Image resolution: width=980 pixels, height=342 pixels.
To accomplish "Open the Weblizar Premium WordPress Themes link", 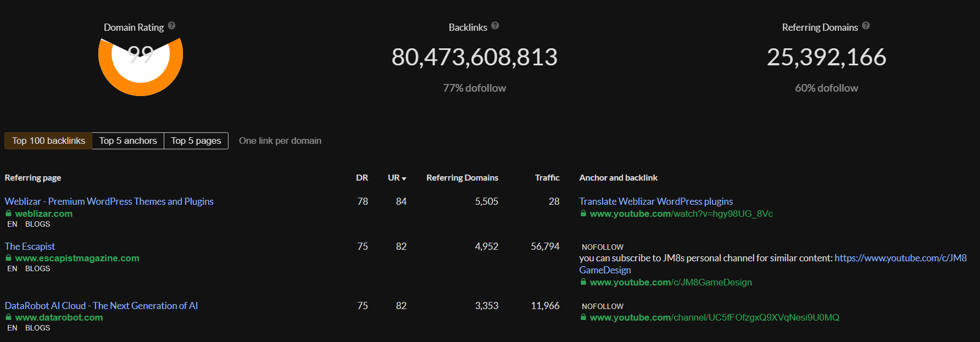I will coord(109,201).
